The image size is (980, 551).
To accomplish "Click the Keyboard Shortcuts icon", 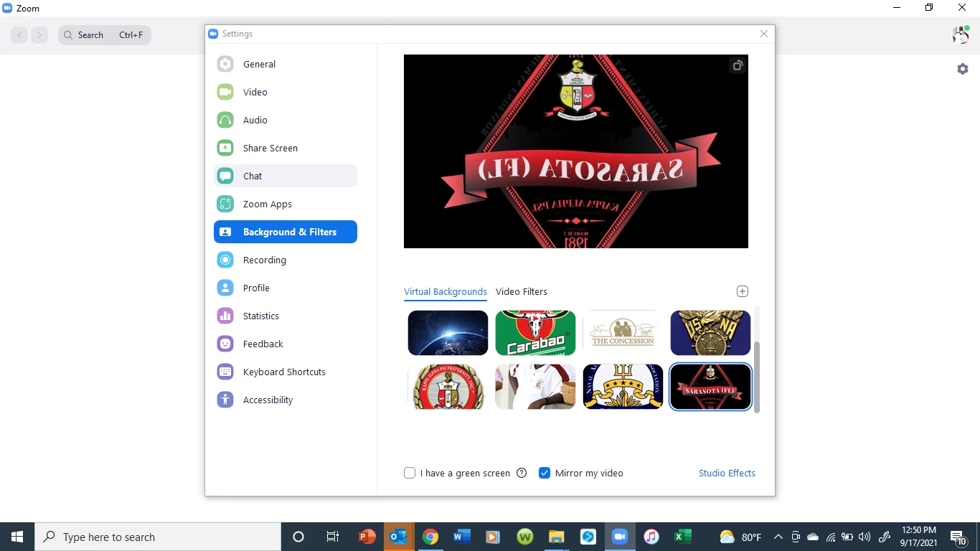I will [x=225, y=372].
